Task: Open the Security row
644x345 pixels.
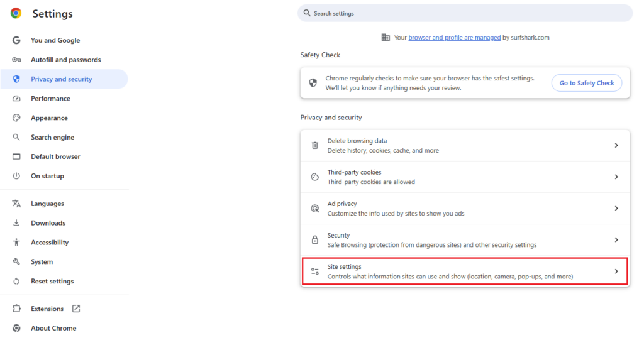Action: click(465, 239)
